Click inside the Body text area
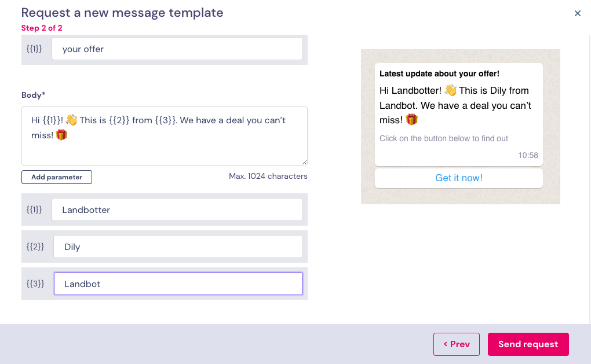 point(165,136)
